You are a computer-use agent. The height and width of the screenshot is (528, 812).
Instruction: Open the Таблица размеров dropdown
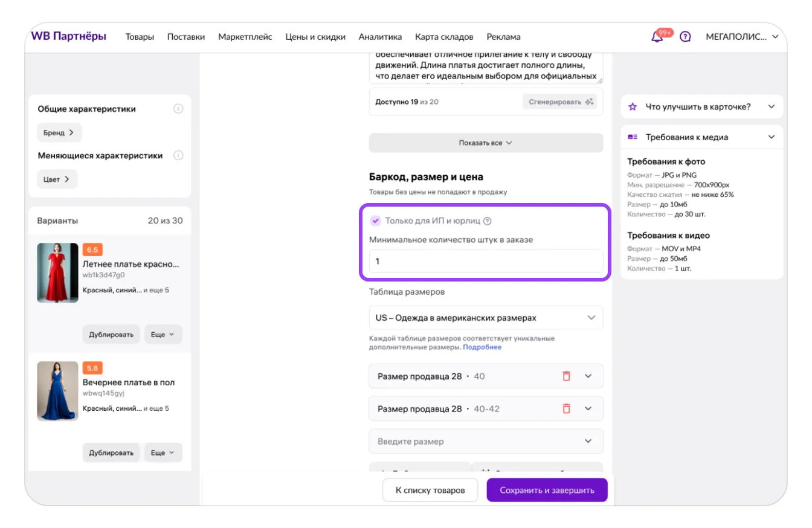point(486,318)
